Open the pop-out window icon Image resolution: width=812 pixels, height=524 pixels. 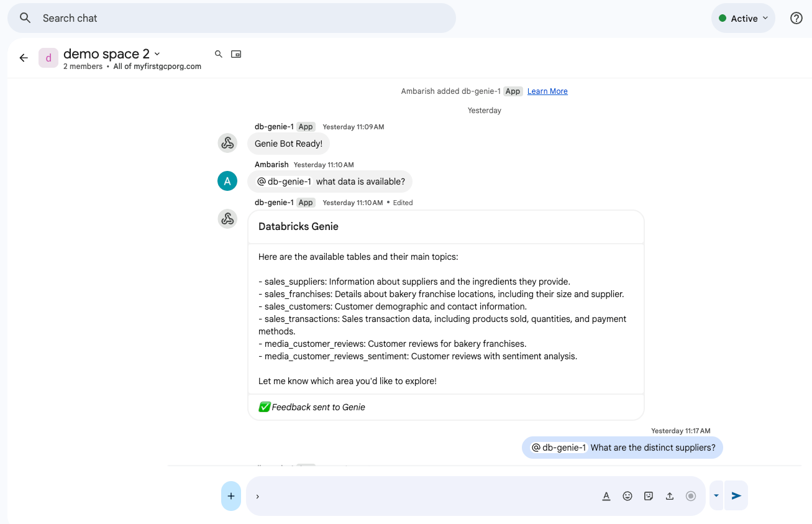tap(236, 54)
